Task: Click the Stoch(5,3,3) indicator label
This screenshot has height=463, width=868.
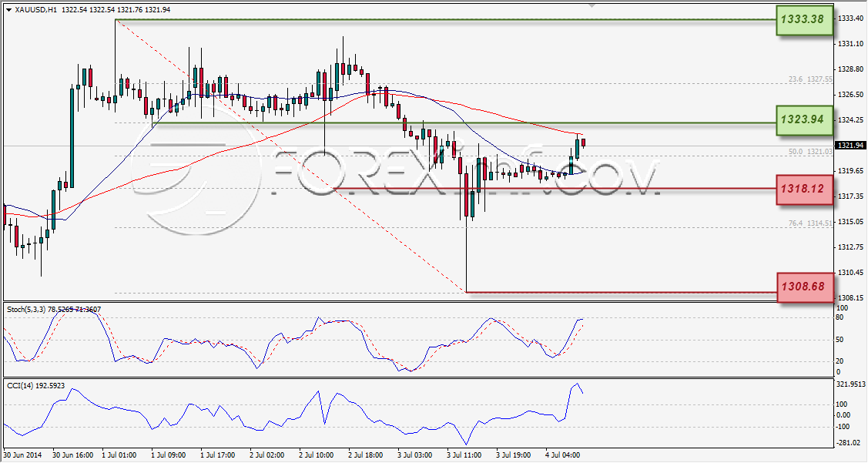Action: tap(54, 309)
